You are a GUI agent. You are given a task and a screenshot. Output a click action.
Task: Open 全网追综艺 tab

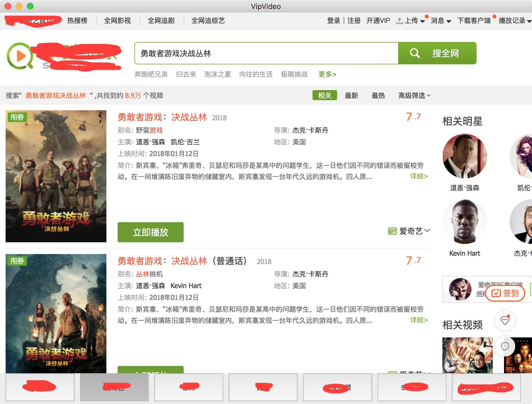pos(208,21)
